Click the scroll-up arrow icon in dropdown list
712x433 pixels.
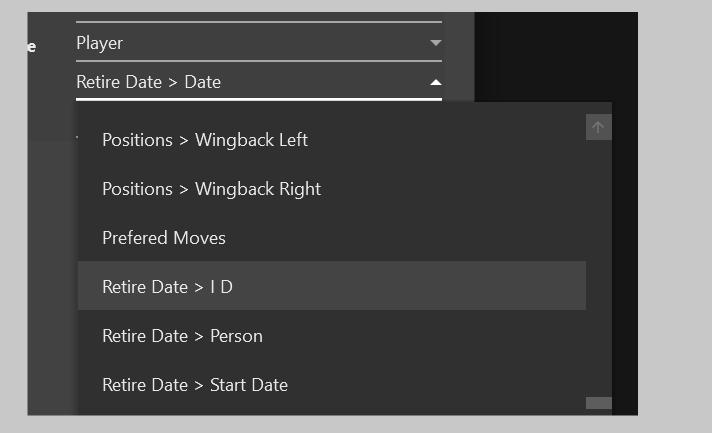point(598,127)
